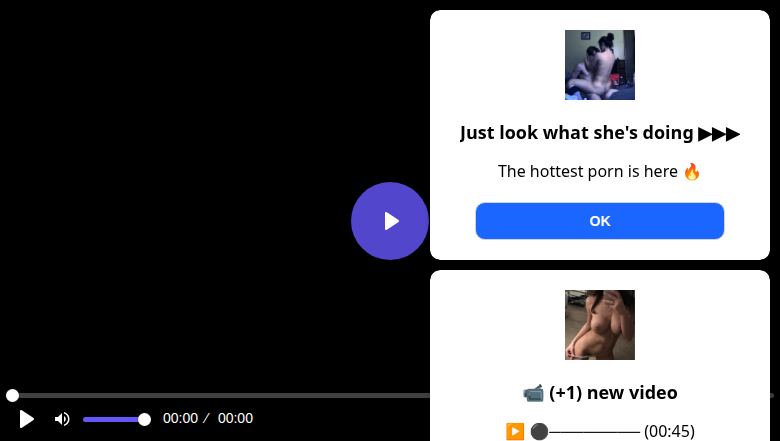Click the large purple circular play button
The height and width of the screenshot is (441, 780).
[390, 221]
